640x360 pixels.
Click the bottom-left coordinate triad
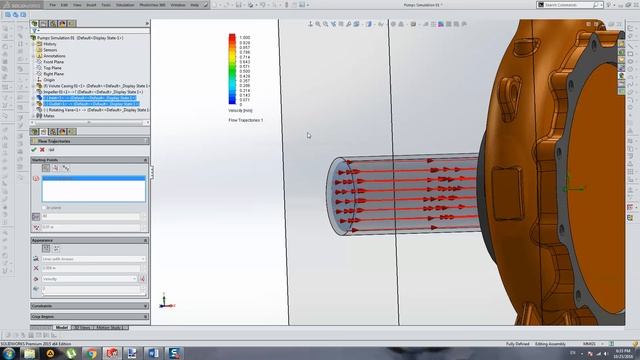click(167, 301)
